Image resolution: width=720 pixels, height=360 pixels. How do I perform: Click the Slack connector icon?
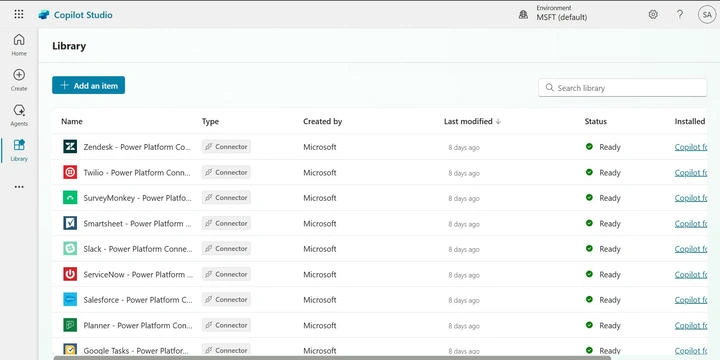70,248
